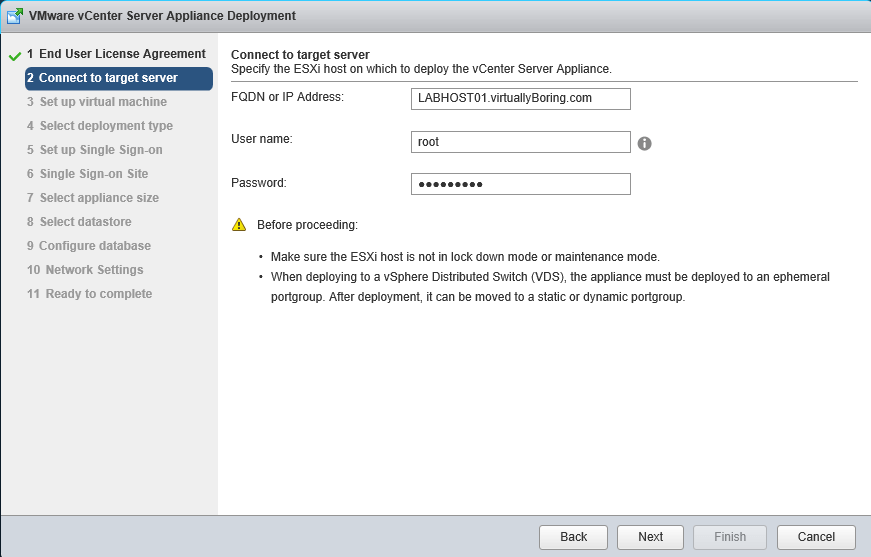Click the info icon beside User name
This screenshot has width=871, height=557.
click(x=645, y=143)
